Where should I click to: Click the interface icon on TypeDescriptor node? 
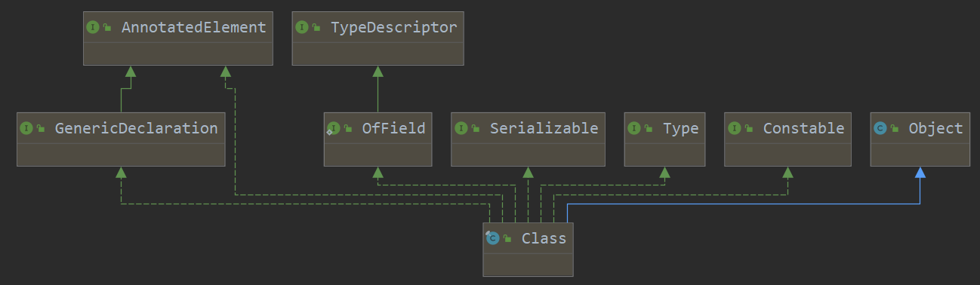pyautogui.click(x=302, y=28)
